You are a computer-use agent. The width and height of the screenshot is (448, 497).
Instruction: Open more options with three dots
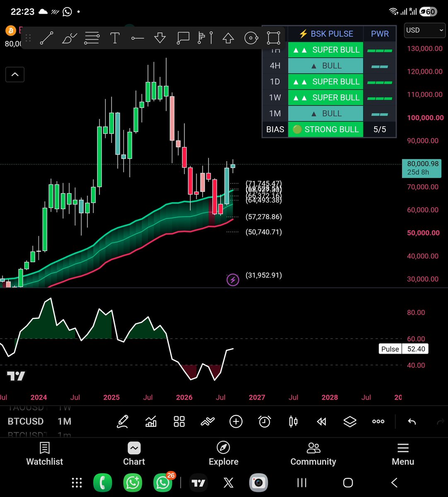tap(378, 422)
